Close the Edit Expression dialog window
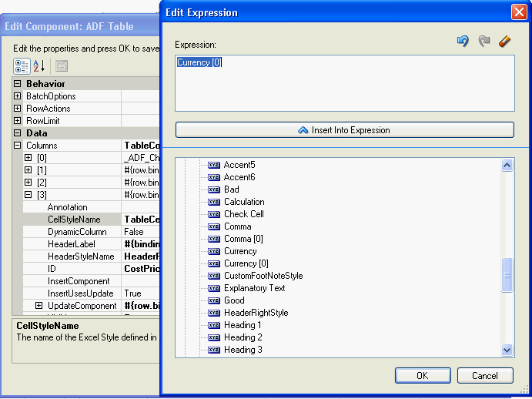 coord(519,12)
